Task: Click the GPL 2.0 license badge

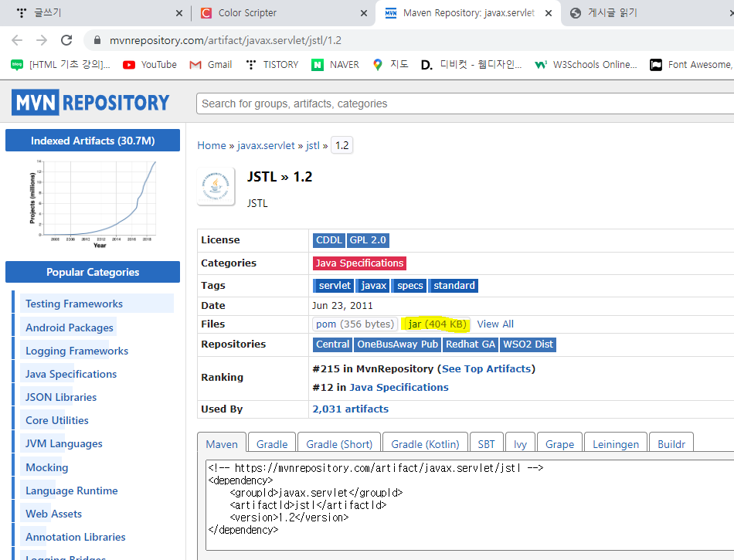Action: pyautogui.click(x=368, y=240)
